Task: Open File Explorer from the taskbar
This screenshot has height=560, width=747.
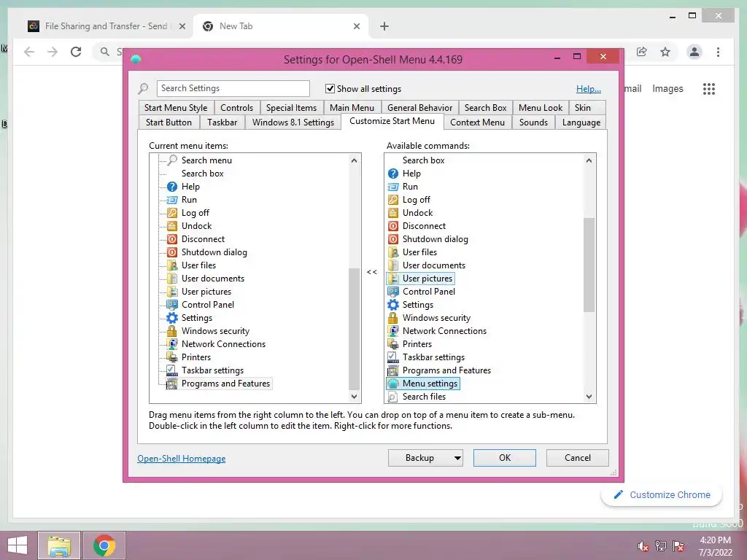Action: [59, 545]
